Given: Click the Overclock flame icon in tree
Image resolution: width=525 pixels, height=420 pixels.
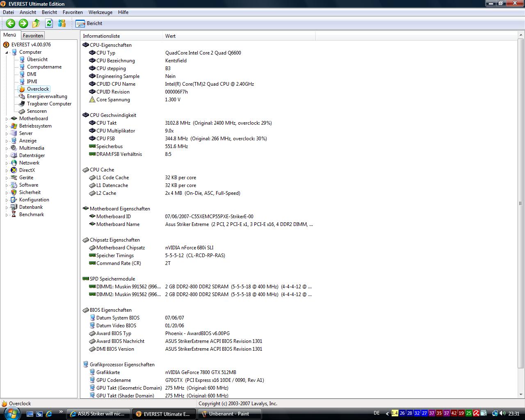Looking at the screenshot, I should 22,89.
